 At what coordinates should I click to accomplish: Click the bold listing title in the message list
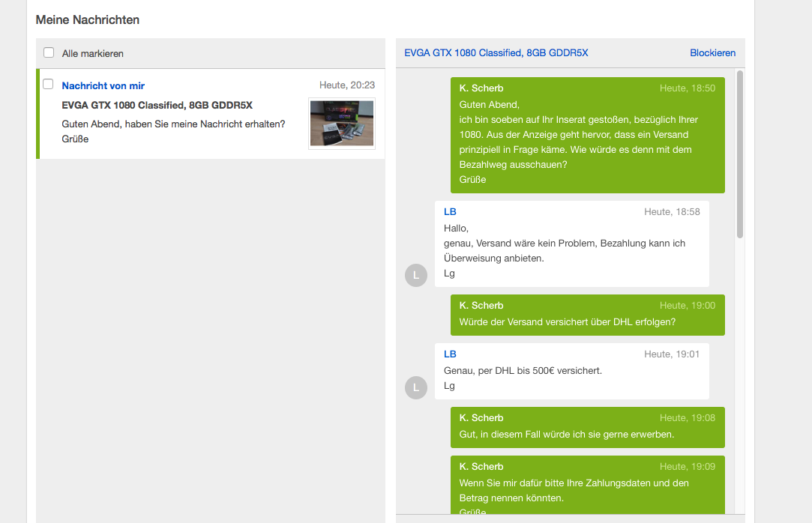point(157,105)
